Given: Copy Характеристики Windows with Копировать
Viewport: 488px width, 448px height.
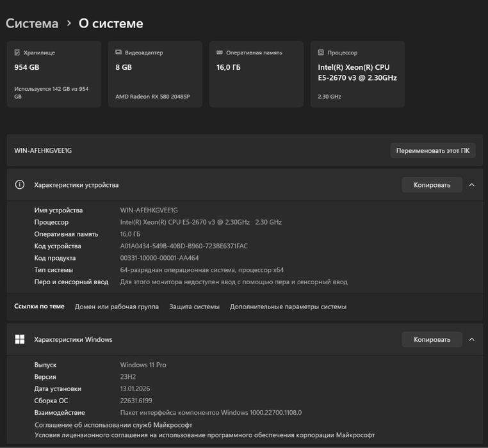Looking at the screenshot, I should point(432,340).
